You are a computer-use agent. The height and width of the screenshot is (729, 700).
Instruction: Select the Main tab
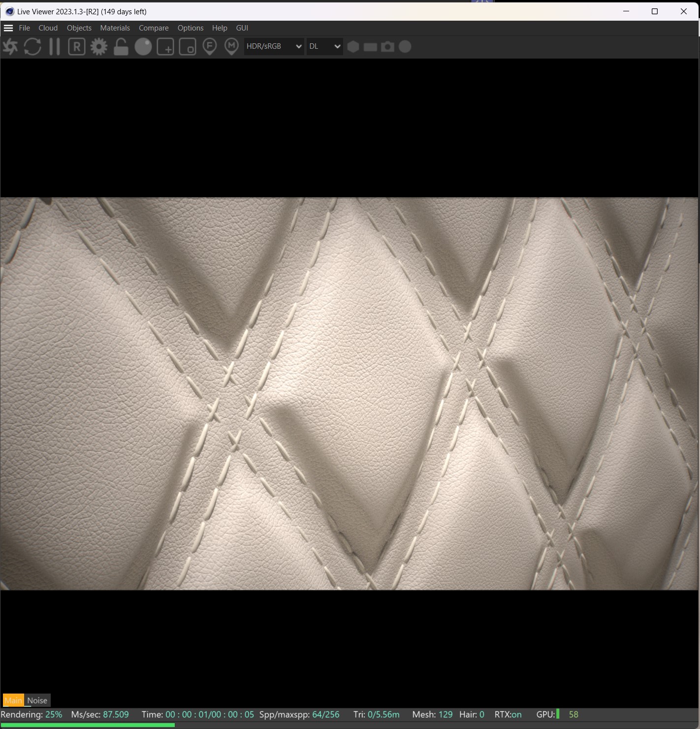point(13,700)
